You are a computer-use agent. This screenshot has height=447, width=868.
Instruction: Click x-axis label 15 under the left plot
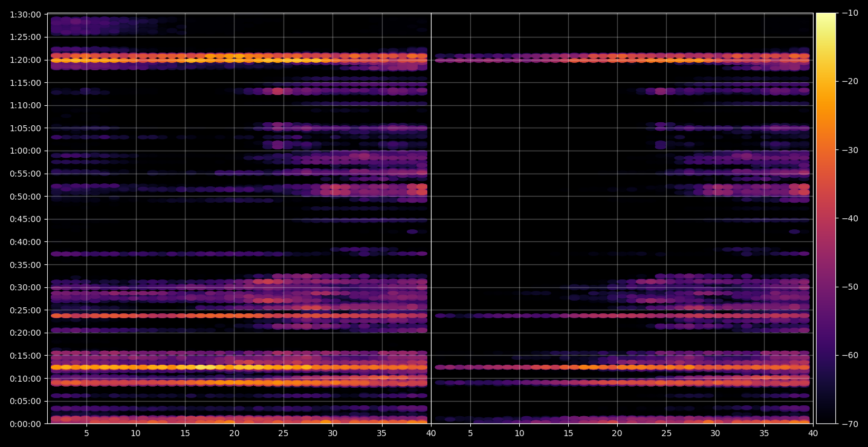coord(185,433)
